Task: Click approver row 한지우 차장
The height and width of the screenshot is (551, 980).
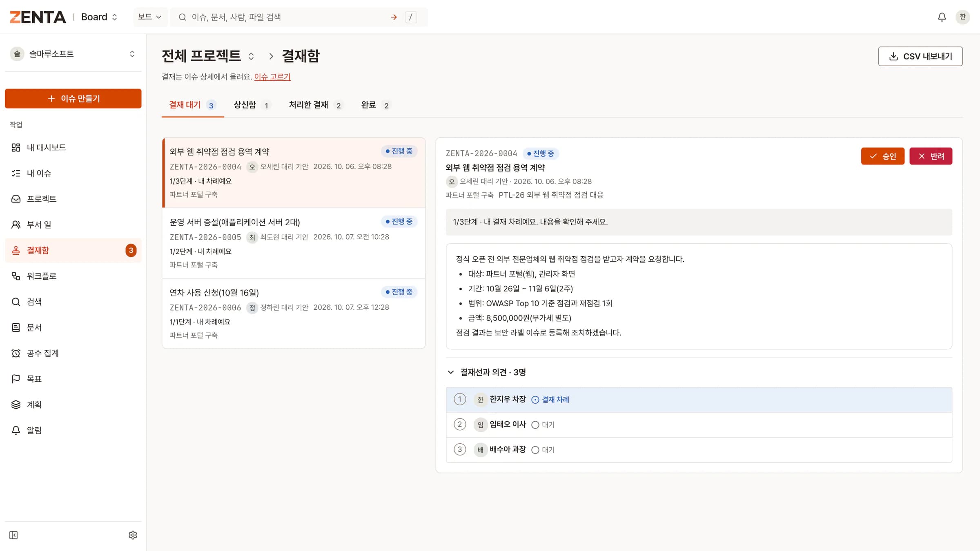Action: tap(699, 400)
